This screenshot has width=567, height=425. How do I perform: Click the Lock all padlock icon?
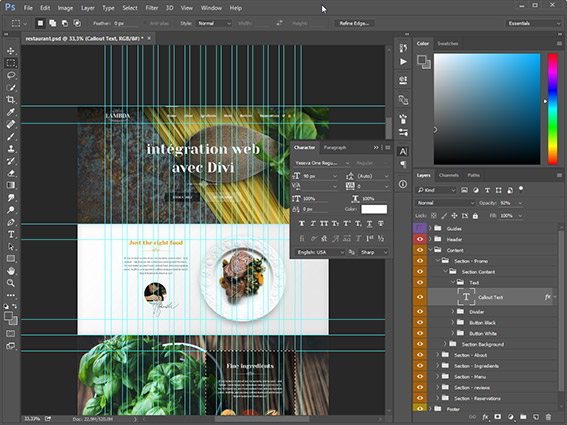pyautogui.click(x=475, y=216)
